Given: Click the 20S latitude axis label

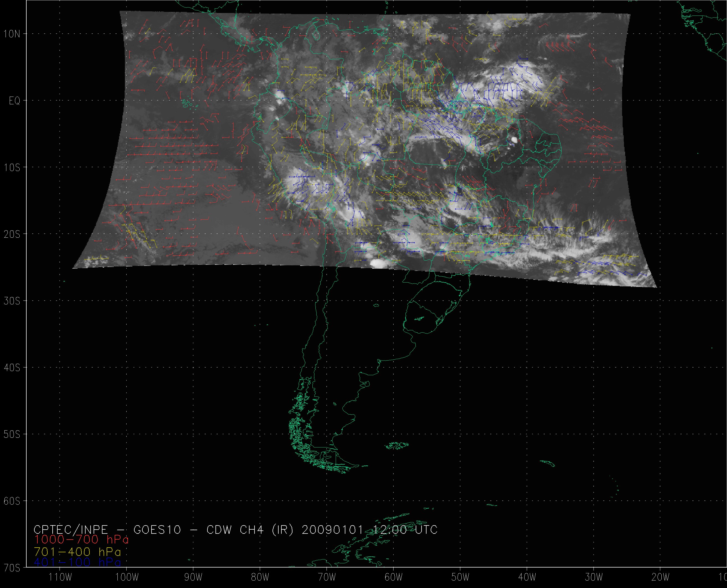Looking at the screenshot, I should click(x=12, y=234).
